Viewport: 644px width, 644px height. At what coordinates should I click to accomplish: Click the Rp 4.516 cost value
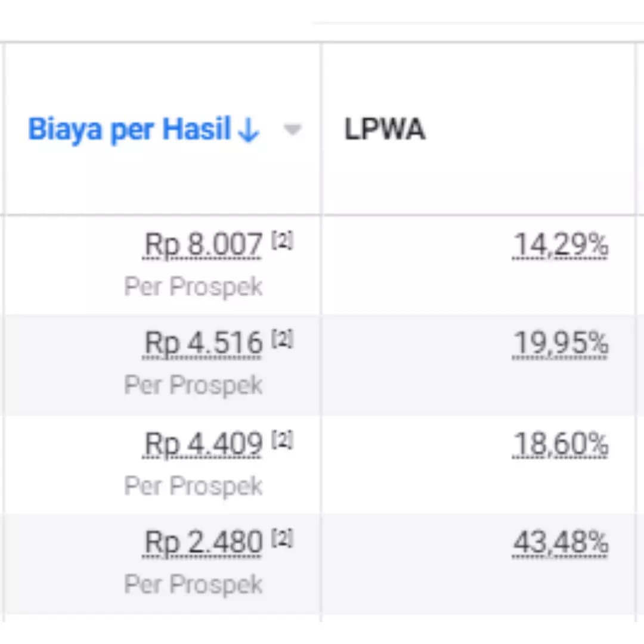203,343
